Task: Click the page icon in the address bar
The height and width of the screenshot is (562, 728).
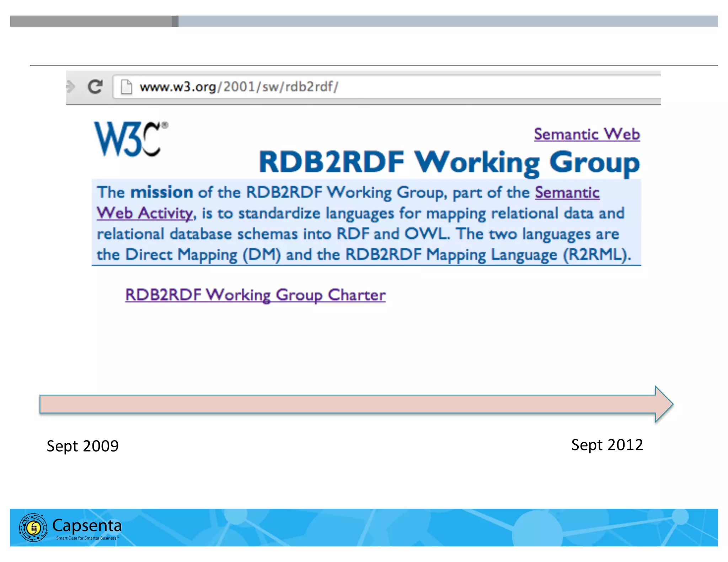Action: 126,87
